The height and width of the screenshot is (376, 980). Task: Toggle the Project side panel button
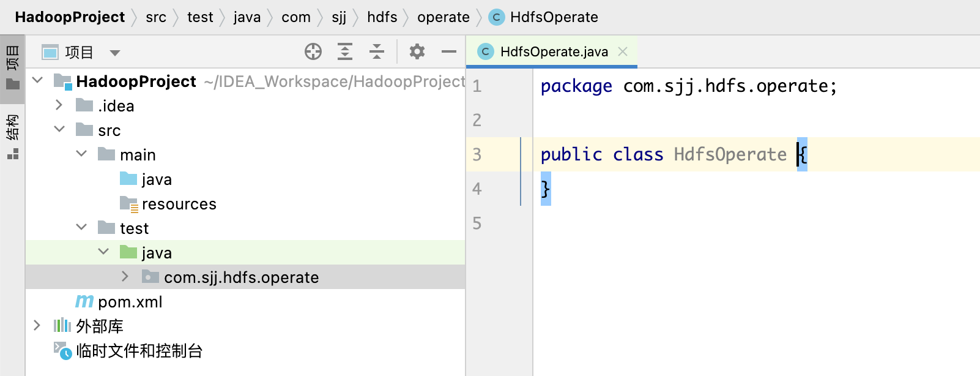click(13, 66)
